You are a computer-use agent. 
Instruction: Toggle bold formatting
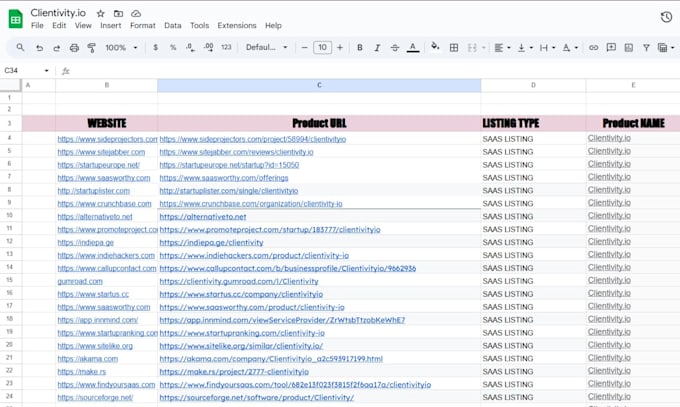tap(360, 47)
